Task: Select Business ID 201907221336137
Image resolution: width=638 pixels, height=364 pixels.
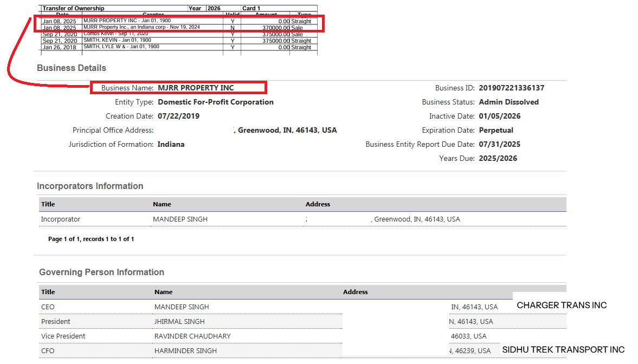Action: 512,88
